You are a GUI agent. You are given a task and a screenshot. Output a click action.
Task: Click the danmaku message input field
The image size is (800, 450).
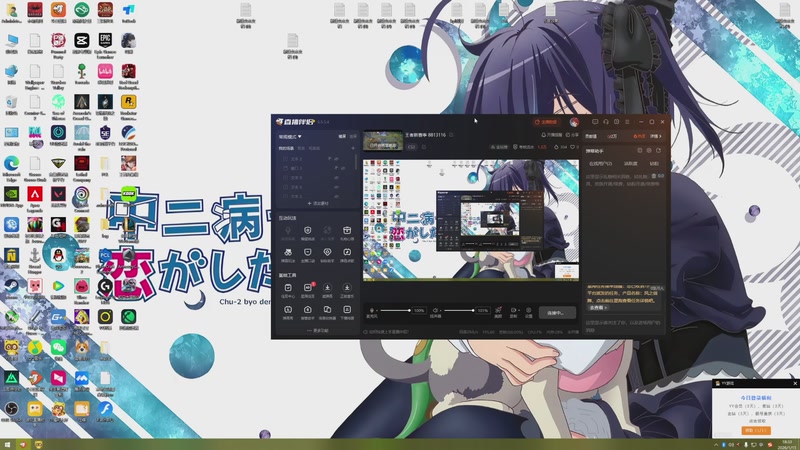pyautogui.click(x=623, y=326)
